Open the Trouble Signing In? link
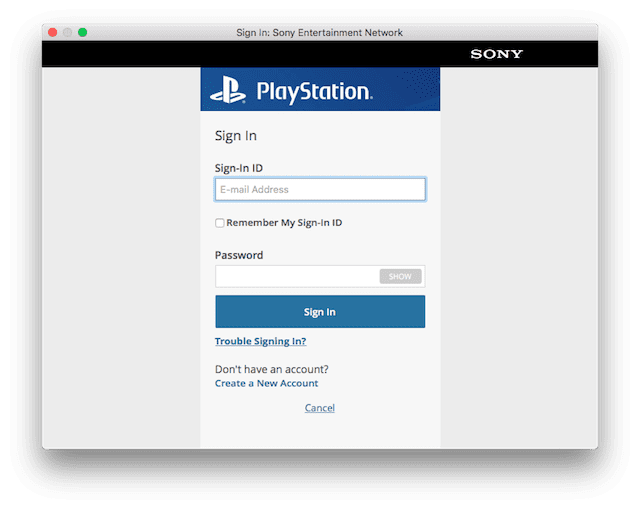640x509 pixels. pyautogui.click(x=260, y=341)
